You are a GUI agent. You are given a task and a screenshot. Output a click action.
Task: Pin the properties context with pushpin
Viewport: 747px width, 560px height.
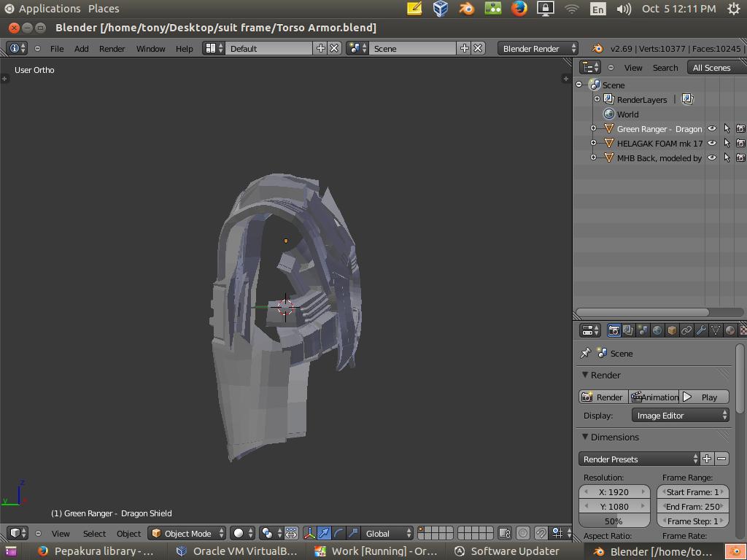coord(586,354)
